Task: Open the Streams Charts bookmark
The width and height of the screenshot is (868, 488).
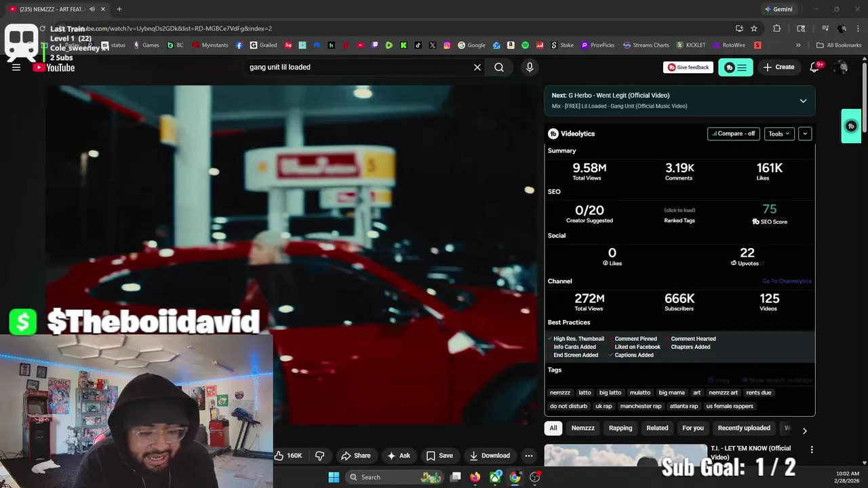Action: click(x=646, y=45)
